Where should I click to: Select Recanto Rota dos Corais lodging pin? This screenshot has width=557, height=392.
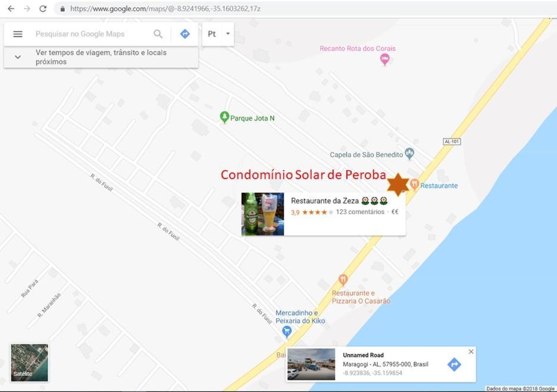[384, 59]
